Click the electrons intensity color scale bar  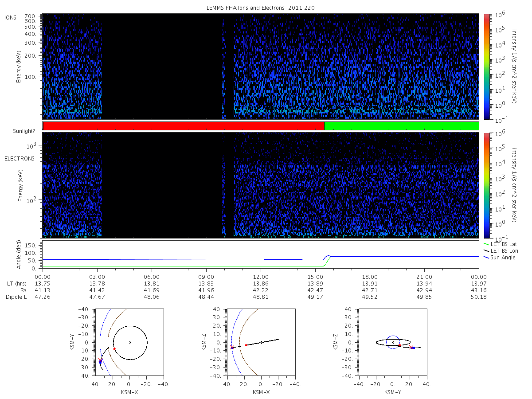click(x=486, y=185)
